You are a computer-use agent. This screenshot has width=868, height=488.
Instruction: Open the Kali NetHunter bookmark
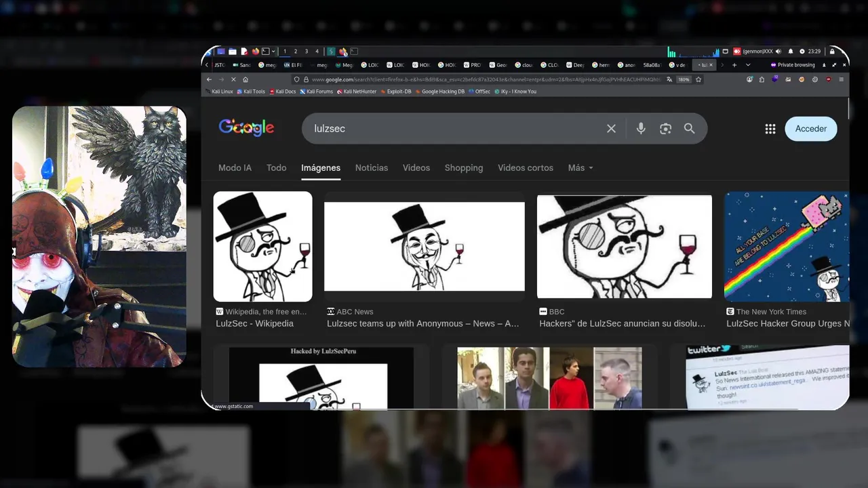point(357,91)
